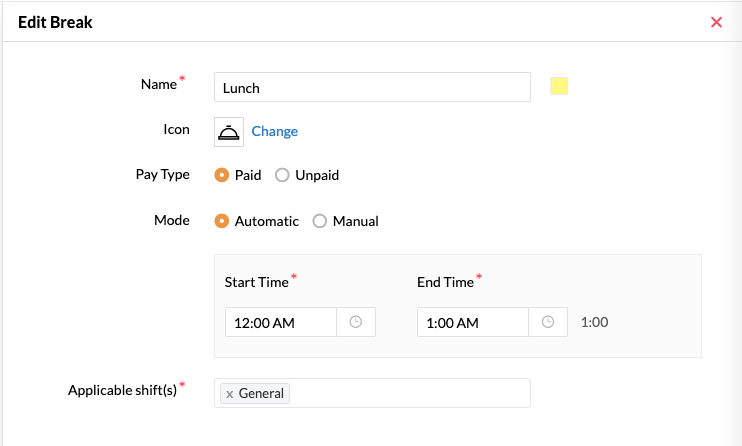Image resolution: width=742 pixels, height=446 pixels.
Task: Click the General shift tag label
Action: coord(261,393)
